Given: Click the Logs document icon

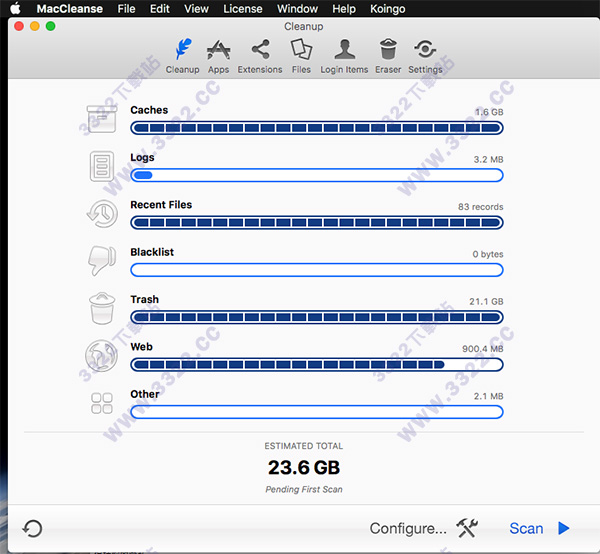Looking at the screenshot, I should [102, 166].
